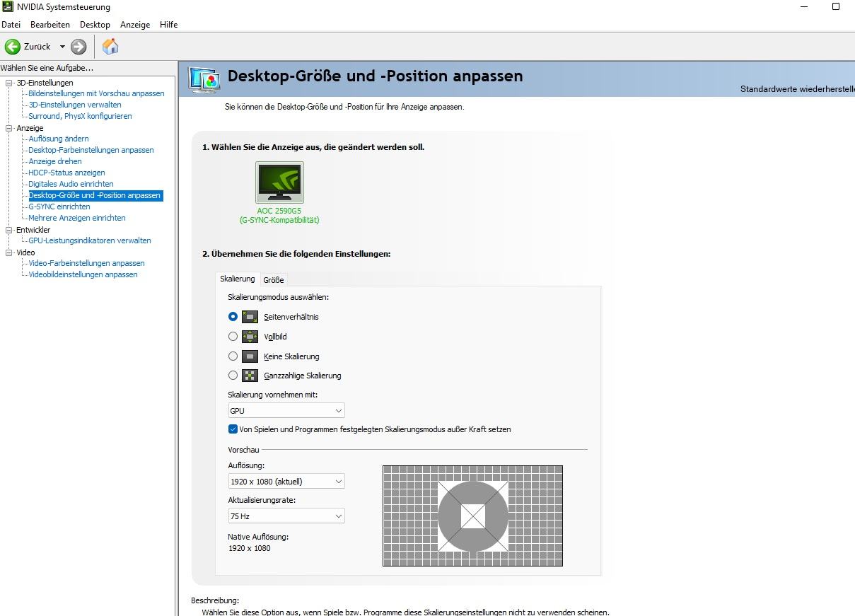Open the Zurück history dropdown arrow

coord(62,47)
